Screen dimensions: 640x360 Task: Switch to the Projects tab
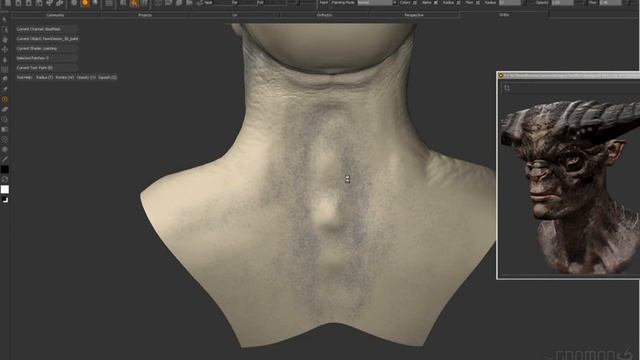[x=145, y=15]
